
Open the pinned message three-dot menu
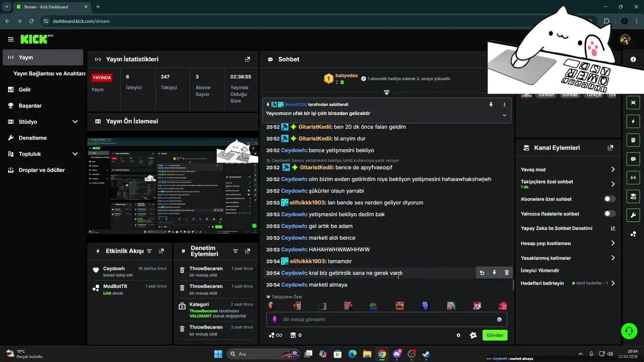(504, 105)
